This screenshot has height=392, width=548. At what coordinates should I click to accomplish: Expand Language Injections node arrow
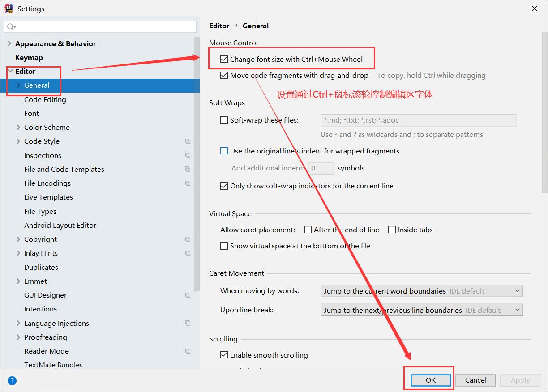[x=18, y=323]
